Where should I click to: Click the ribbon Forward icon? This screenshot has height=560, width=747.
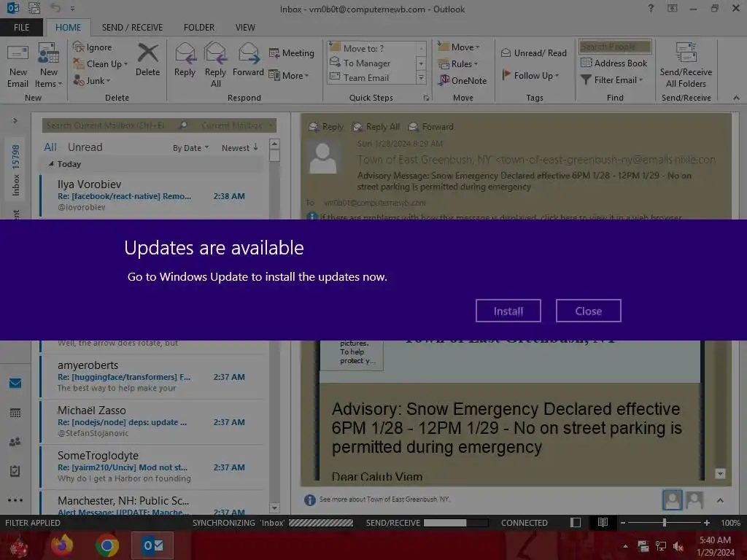(248, 60)
